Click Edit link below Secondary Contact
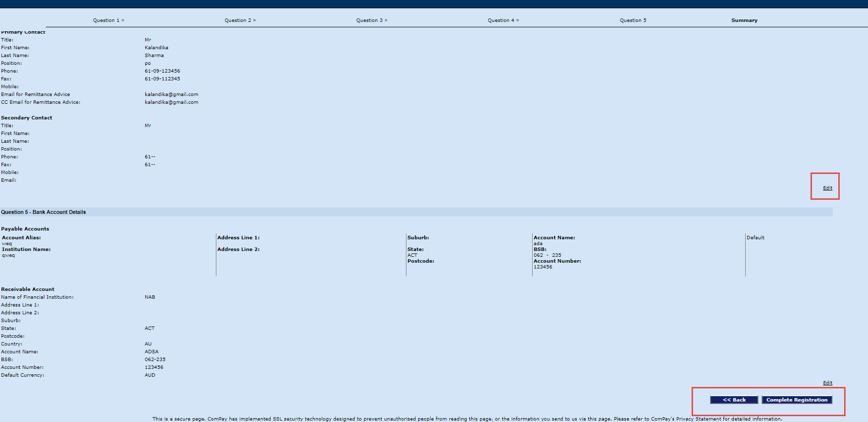 [828, 188]
